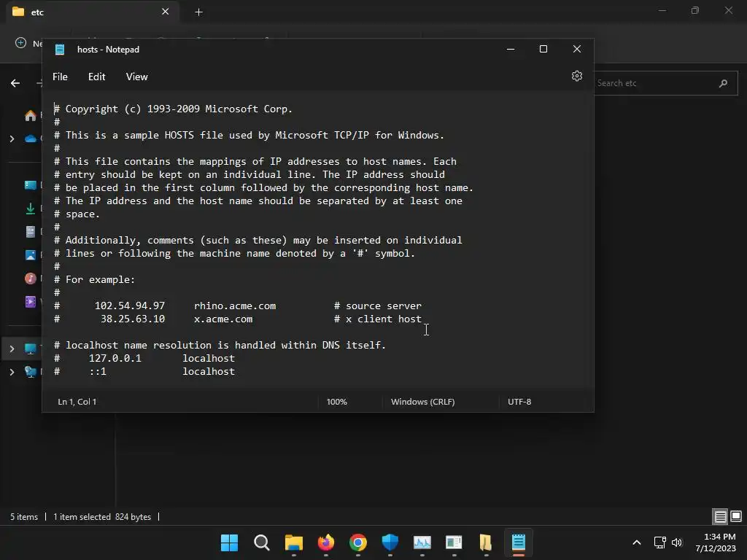This screenshot has width=747, height=560.
Task: Expand the OneDrive tree node
Action: click(x=12, y=139)
